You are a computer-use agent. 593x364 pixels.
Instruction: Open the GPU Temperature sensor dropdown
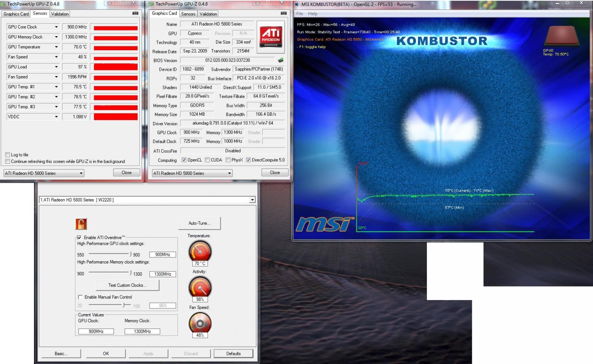pos(56,47)
